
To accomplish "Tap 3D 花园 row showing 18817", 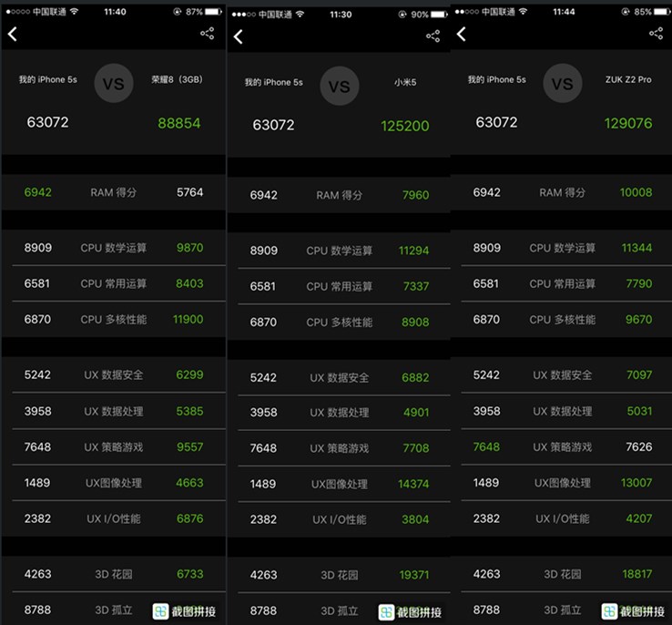I will click(562, 574).
